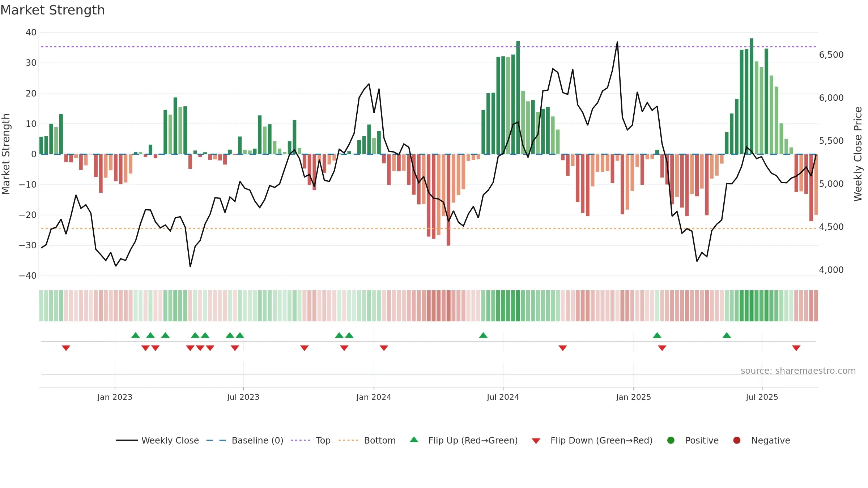Click the green Positive circle legend icon
The height and width of the screenshot is (488, 868).
click(671, 440)
